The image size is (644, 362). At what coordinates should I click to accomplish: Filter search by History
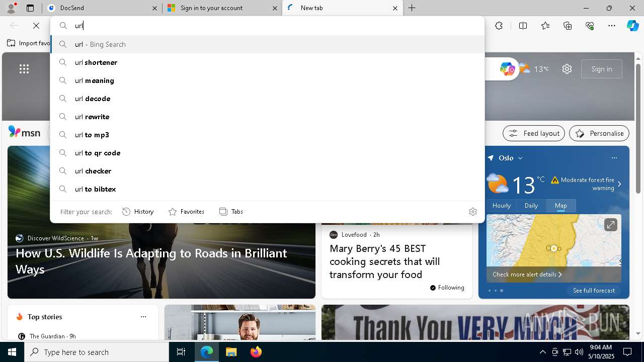[138, 212]
